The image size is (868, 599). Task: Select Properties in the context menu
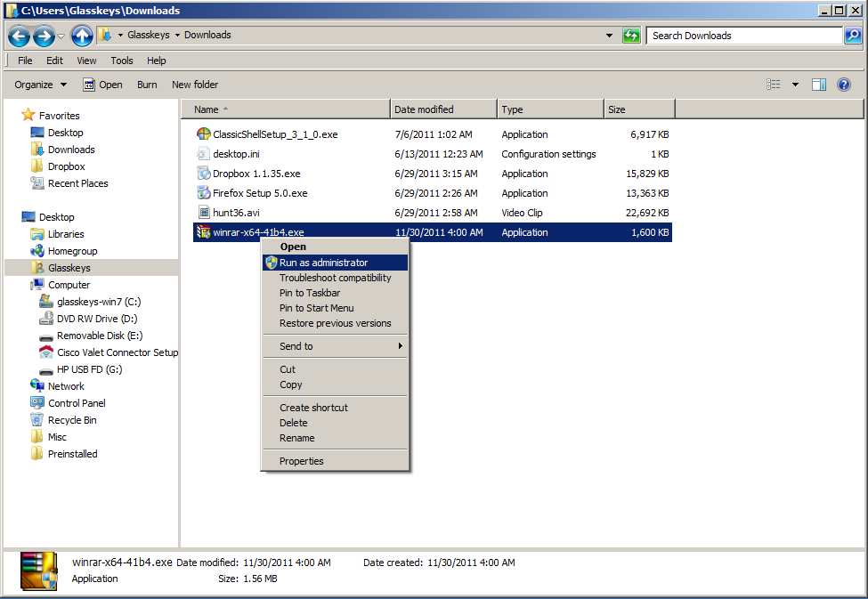pos(302,461)
